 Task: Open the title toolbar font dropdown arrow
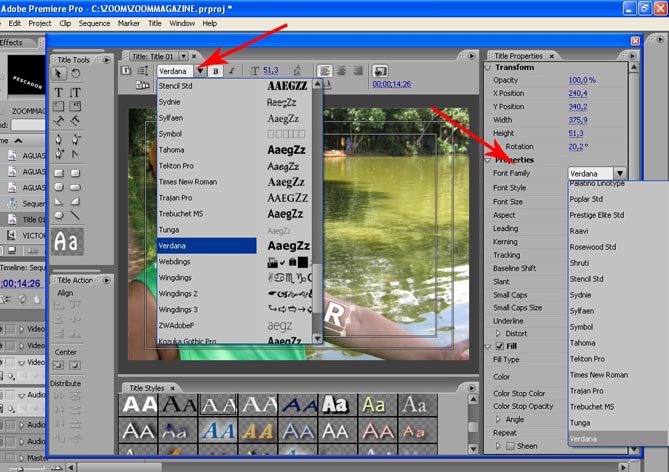tap(201, 71)
